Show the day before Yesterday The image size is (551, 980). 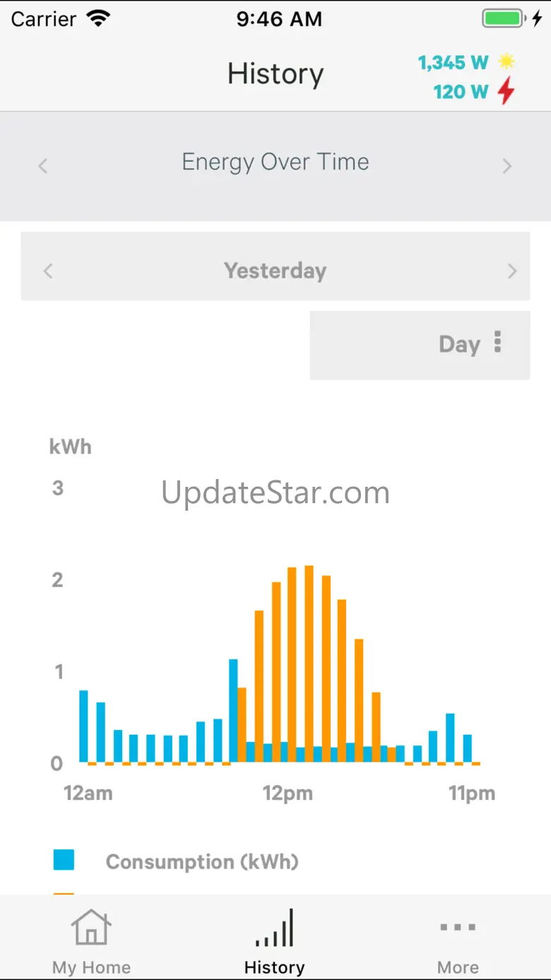click(48, 271)
